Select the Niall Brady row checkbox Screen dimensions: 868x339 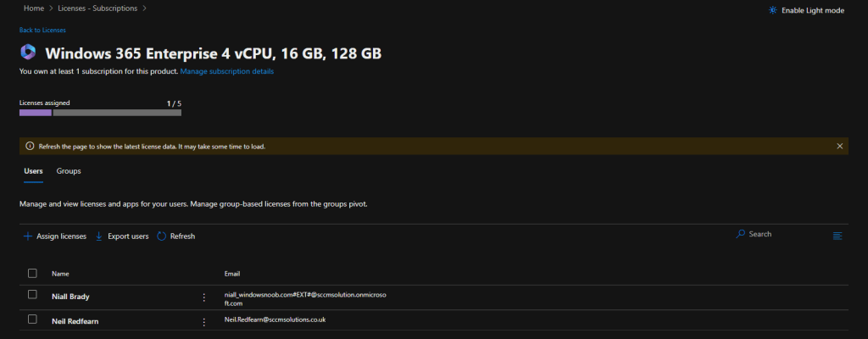[x=32, y=295]
